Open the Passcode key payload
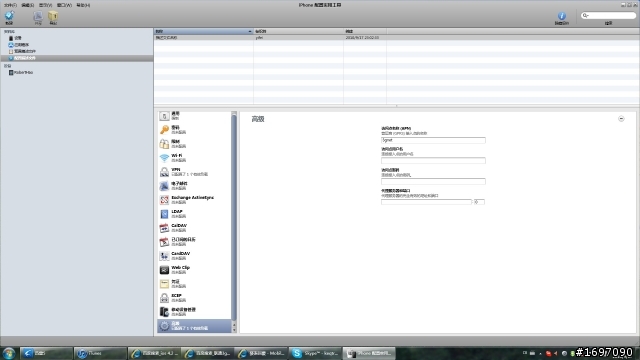This screenshot has width=640, height=360. [x=194, y=130]
